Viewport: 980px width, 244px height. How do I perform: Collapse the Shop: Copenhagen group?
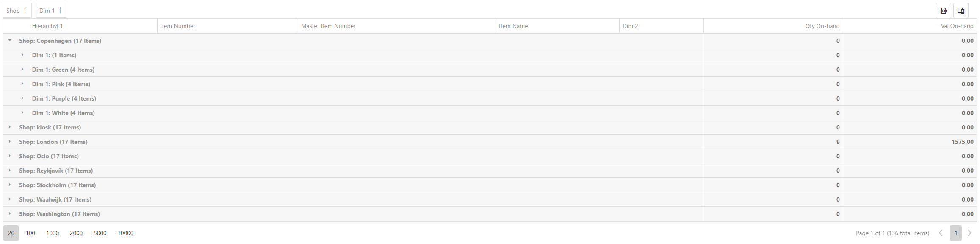(10, 41)
